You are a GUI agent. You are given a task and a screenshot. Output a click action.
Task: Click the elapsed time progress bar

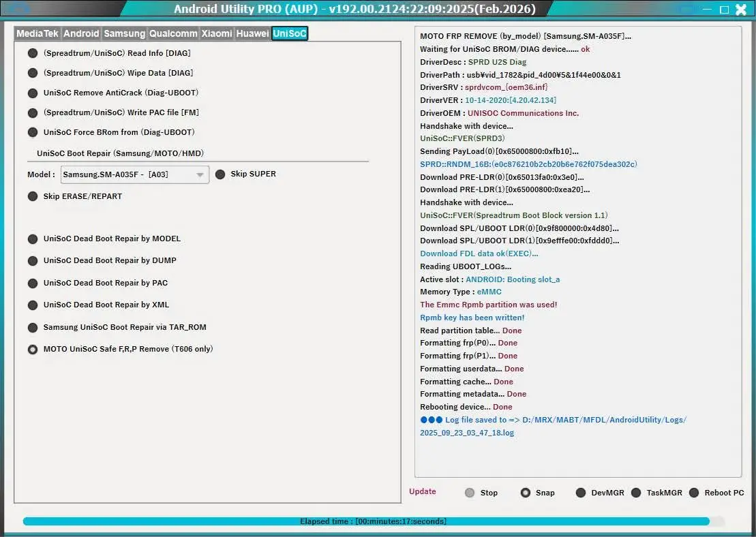[x=373, y=521]
